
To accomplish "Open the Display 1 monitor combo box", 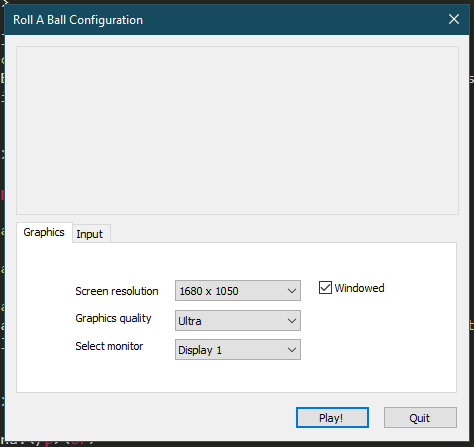I will coord(238,349).
